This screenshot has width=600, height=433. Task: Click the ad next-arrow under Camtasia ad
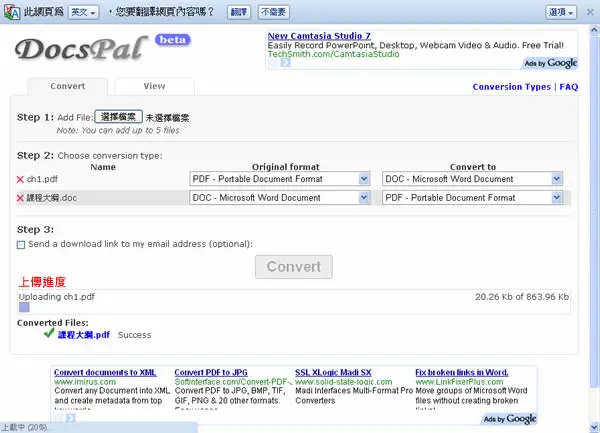pyautogui.click(x=285, y=62)
